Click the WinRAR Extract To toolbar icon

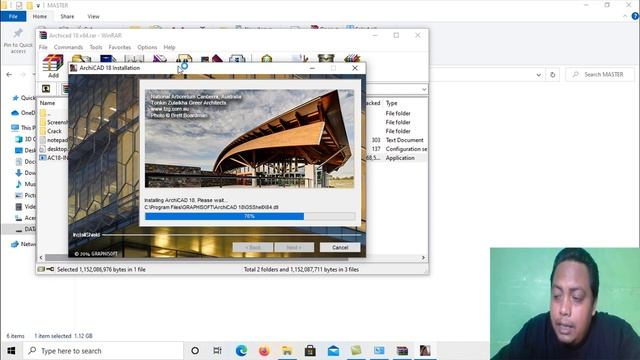point(81,59)
